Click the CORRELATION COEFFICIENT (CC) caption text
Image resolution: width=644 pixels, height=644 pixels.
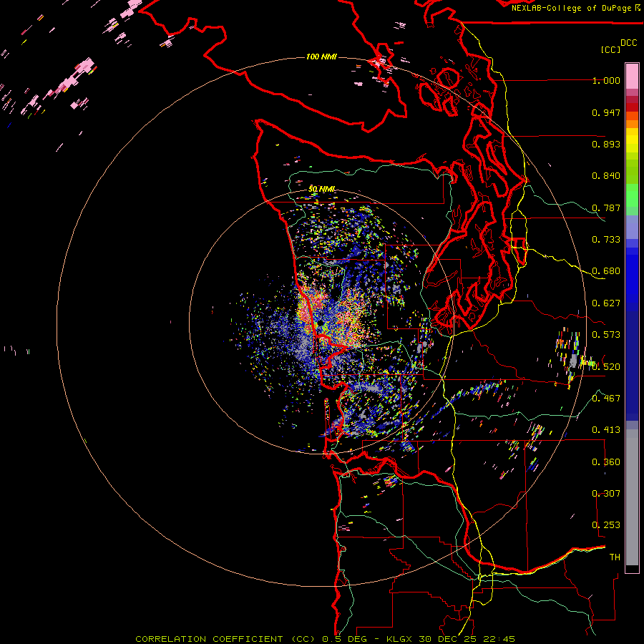pyautogui.click(x=225, y=639)
